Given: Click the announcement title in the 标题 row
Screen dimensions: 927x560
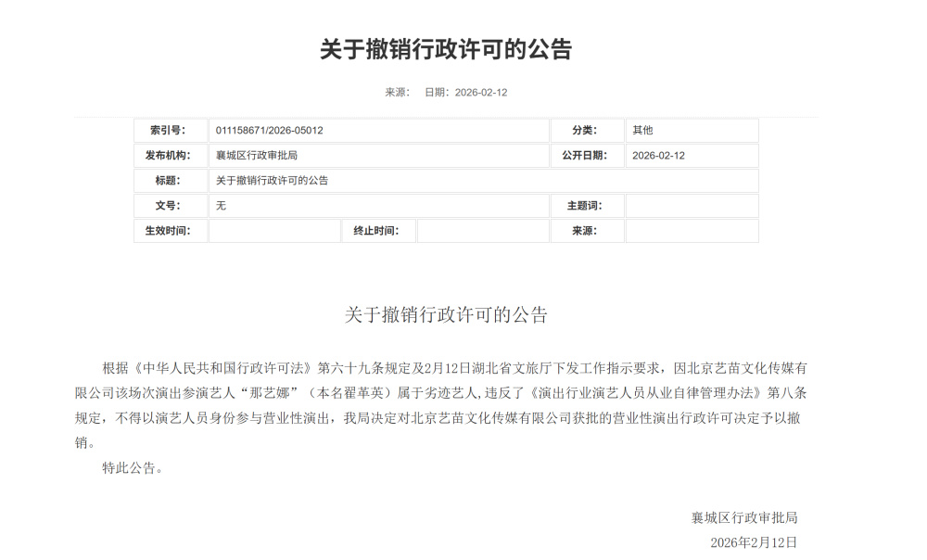Looking at the screenshot, I should tap(272, 181).
